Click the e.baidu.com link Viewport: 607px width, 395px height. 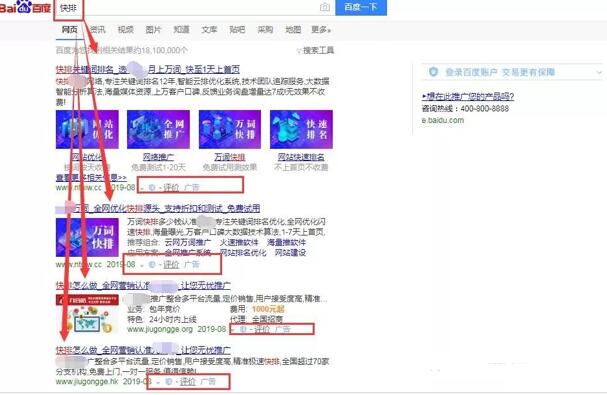point(443,120)
